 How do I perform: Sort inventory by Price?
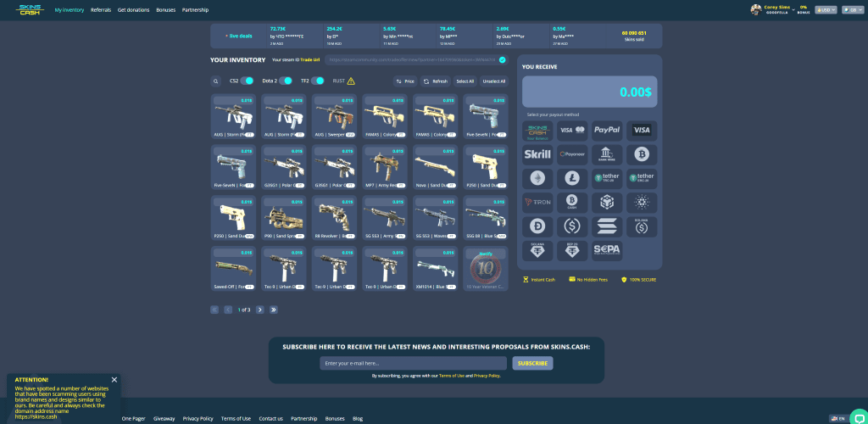(405, 81)
